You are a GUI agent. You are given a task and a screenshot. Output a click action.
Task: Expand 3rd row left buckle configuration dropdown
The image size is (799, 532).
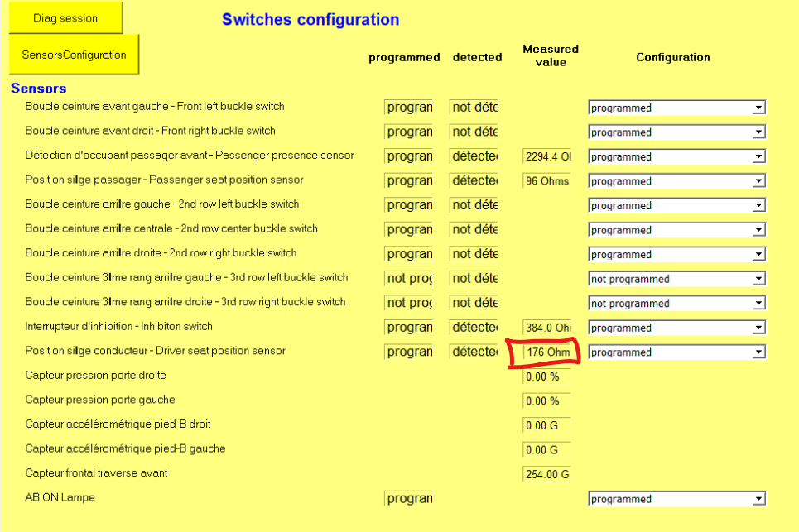tap(758, 279)
